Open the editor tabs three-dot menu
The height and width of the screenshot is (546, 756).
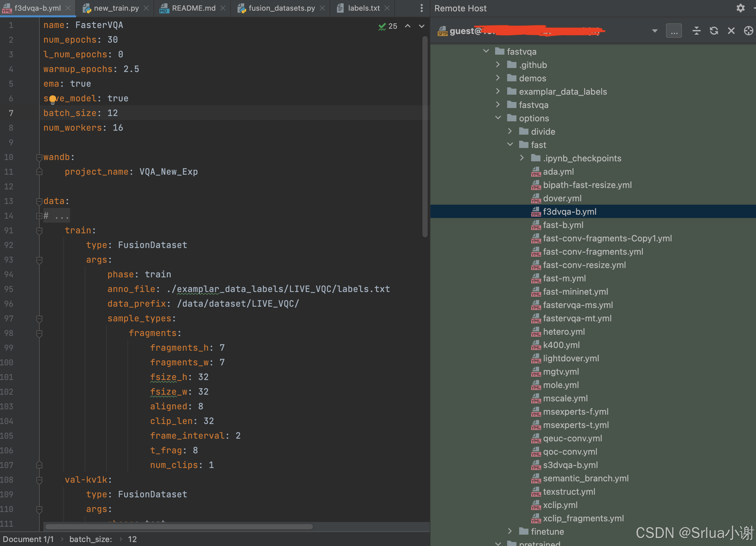tap(422, 8)
